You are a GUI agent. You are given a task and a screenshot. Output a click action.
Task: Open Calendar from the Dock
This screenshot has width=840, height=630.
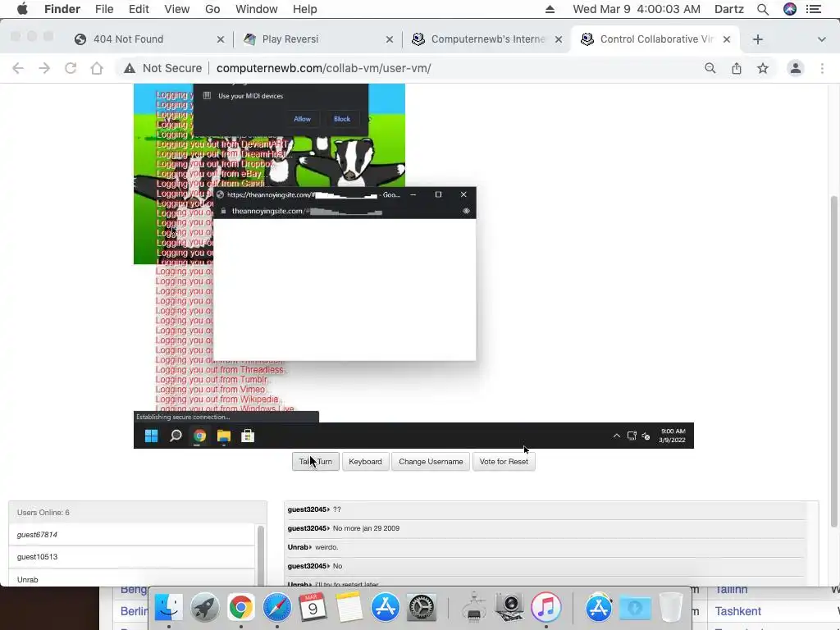click(x=313, y=608)
